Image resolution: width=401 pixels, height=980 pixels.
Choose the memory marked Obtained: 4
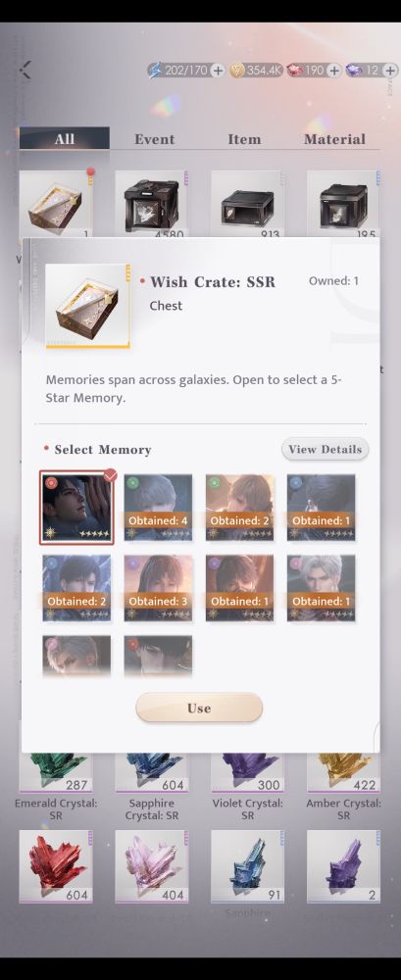tap(158, 508)
